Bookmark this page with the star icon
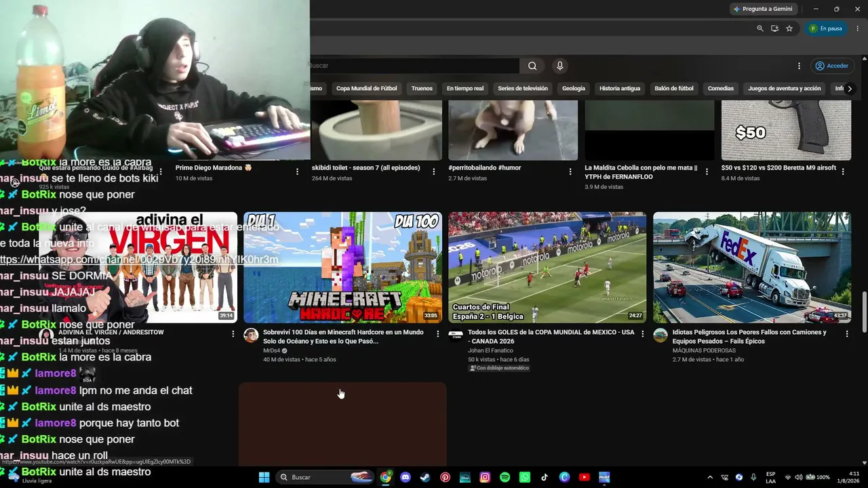 (x=789, y=28)
